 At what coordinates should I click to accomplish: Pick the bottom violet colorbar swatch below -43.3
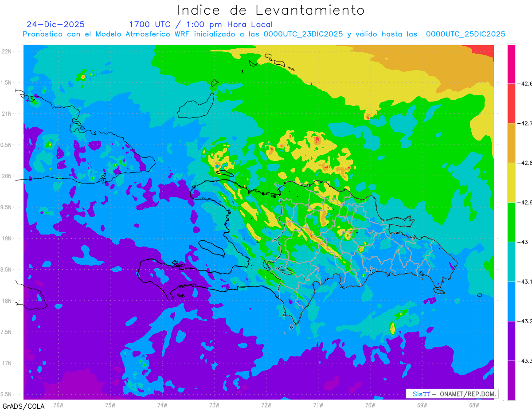(511, 380)
